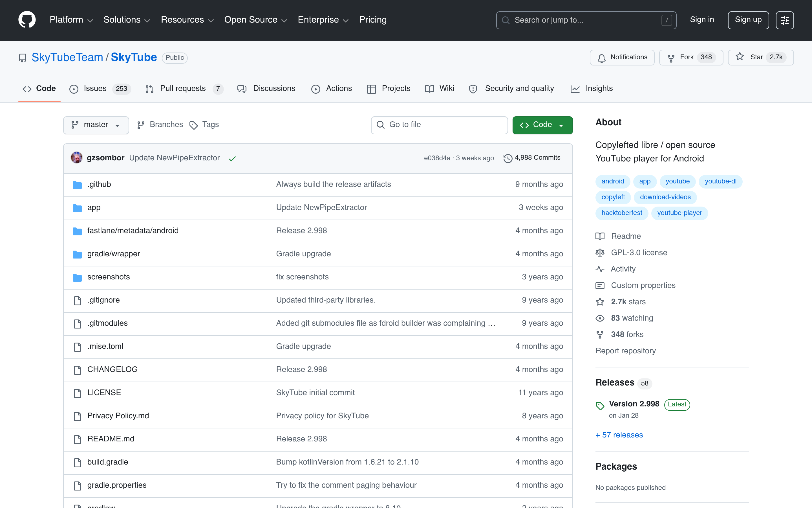Open the Branches link
This screenshot has width=812, height=508.
pyautogui.click(x=160, y=125)
